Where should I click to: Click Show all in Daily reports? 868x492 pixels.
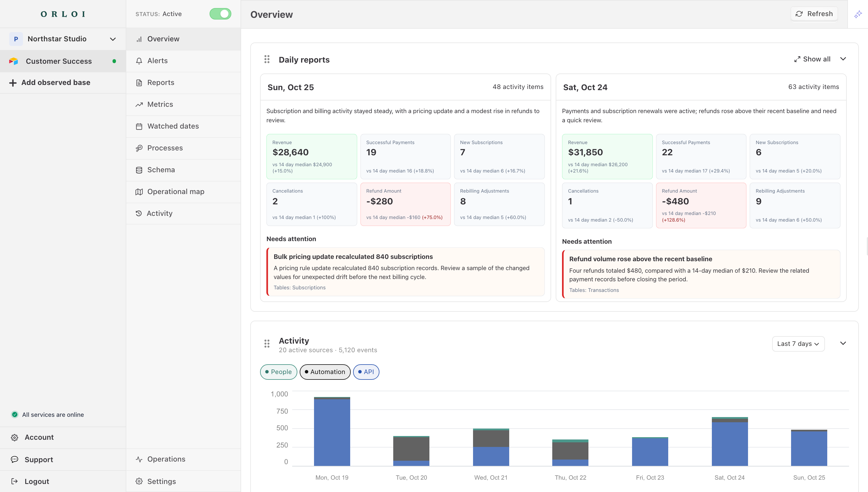click(x=812, y=59)
